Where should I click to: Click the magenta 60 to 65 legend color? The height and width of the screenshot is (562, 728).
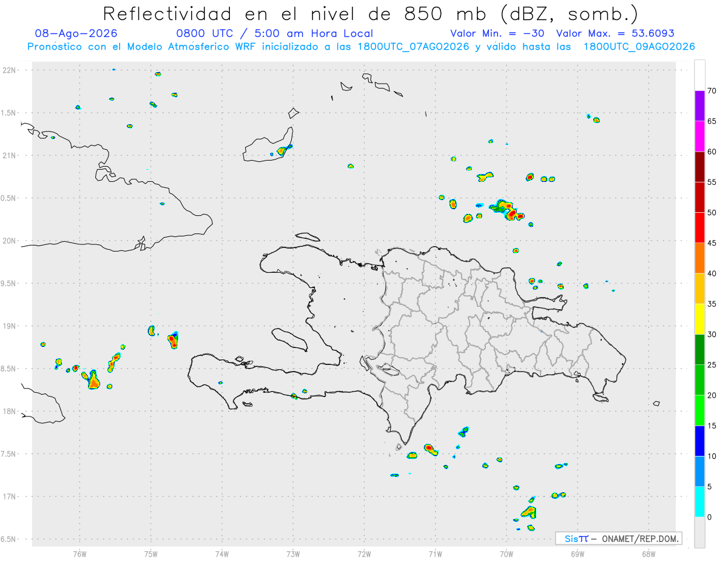[699, 136]
